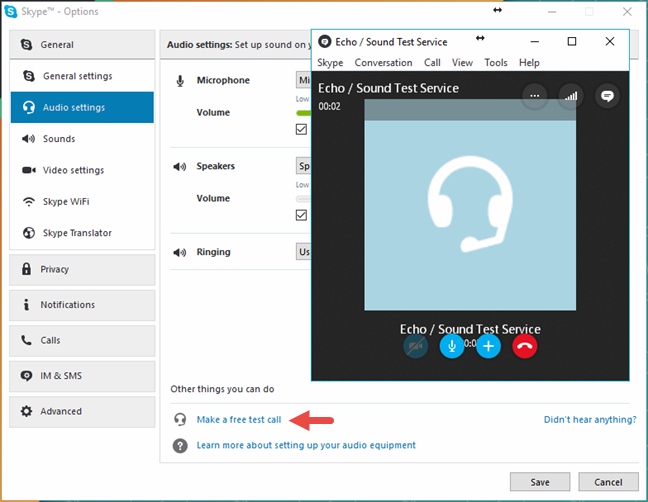Screen dimensions: 648x502
Task: Open the Help menu in call window
Action: click(529, 63)
